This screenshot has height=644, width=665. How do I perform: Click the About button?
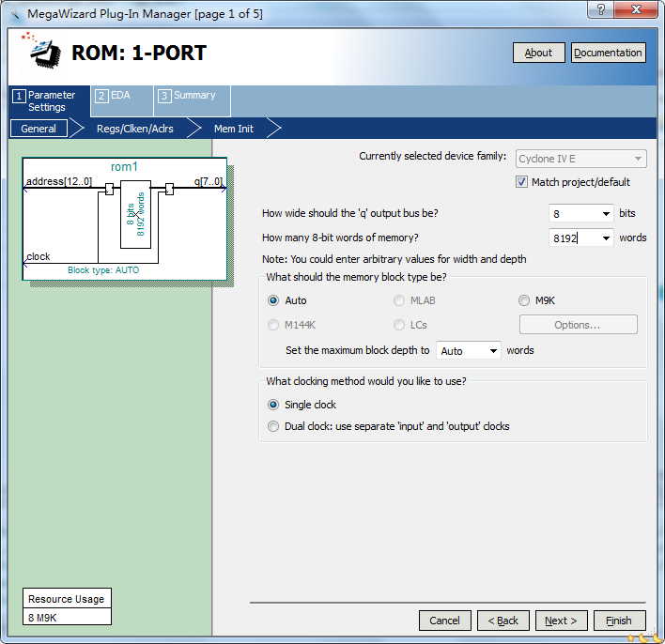click(x=538, y=53)
